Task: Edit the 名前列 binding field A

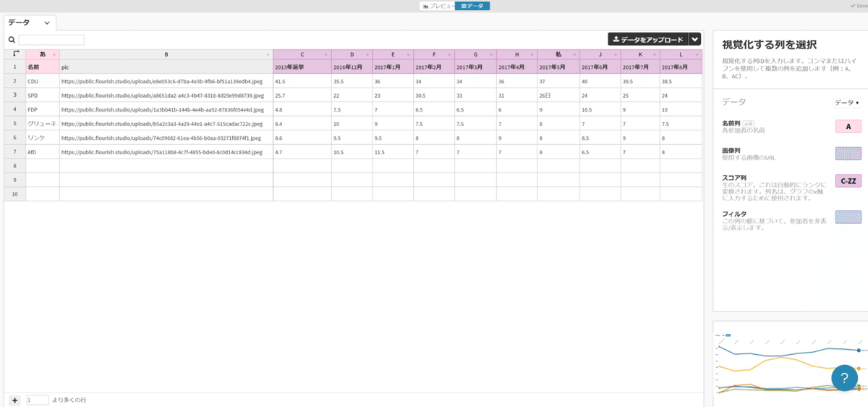Action: [848, 126]
